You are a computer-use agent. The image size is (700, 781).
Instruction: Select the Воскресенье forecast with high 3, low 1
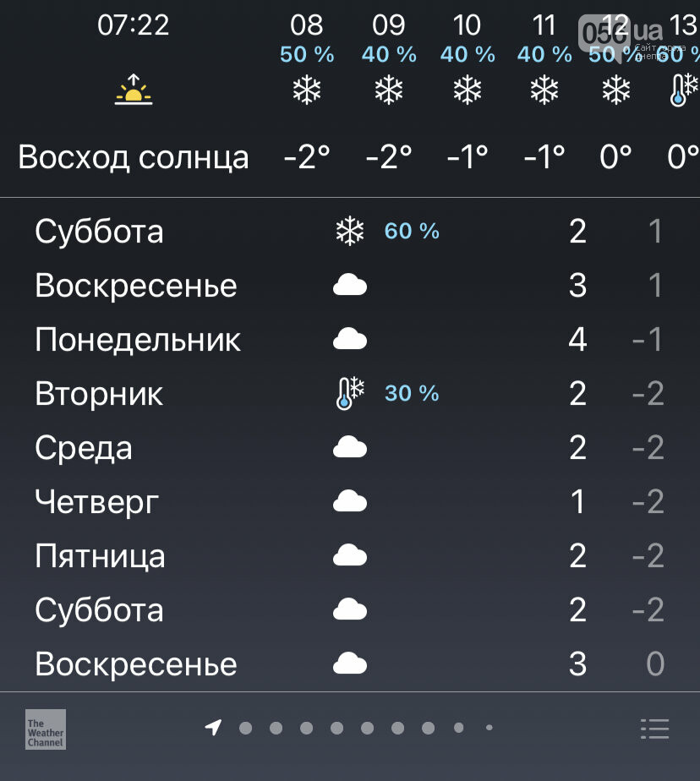(x=350, y=286)
